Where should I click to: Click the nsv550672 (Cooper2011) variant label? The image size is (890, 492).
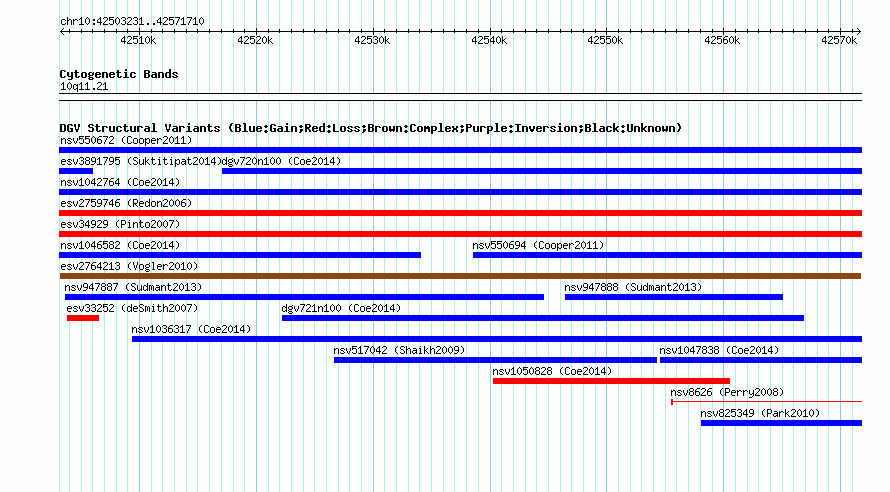(x=126, y=140)
